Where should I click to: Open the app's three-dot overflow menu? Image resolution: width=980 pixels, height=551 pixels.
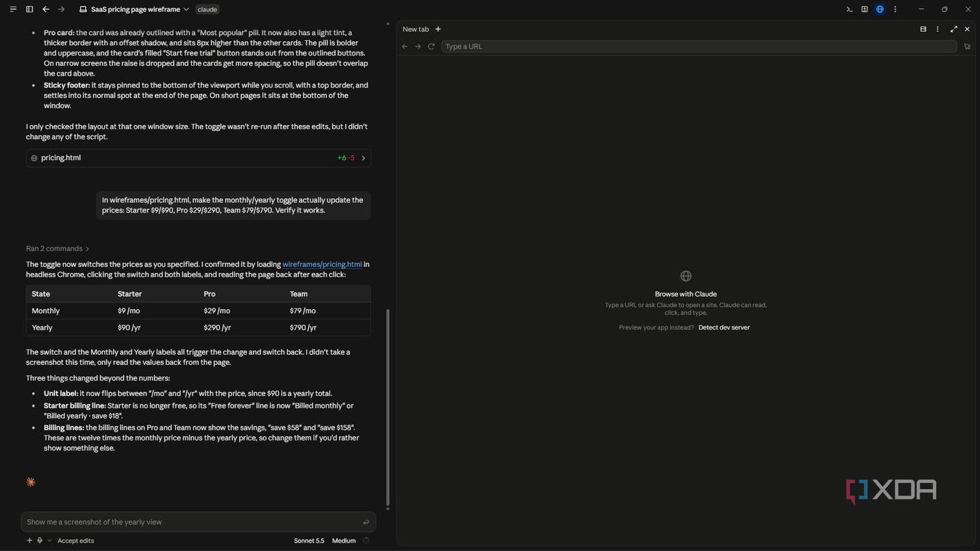895,9
